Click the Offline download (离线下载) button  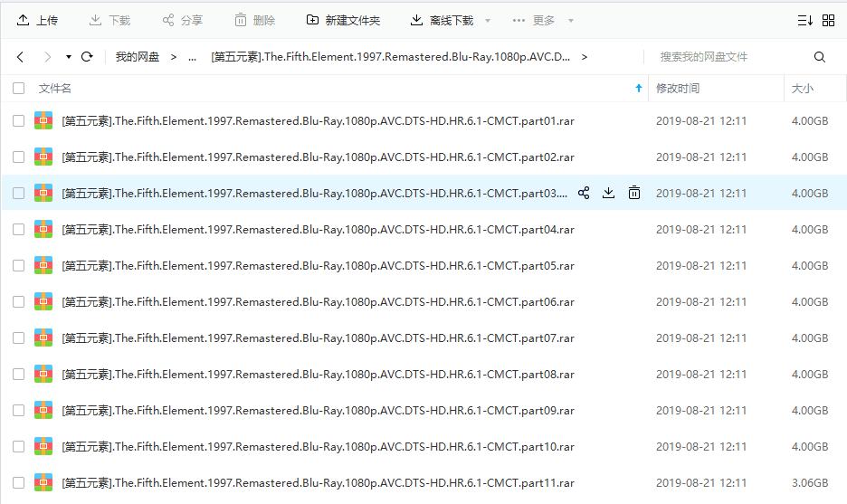coord(443,21)
